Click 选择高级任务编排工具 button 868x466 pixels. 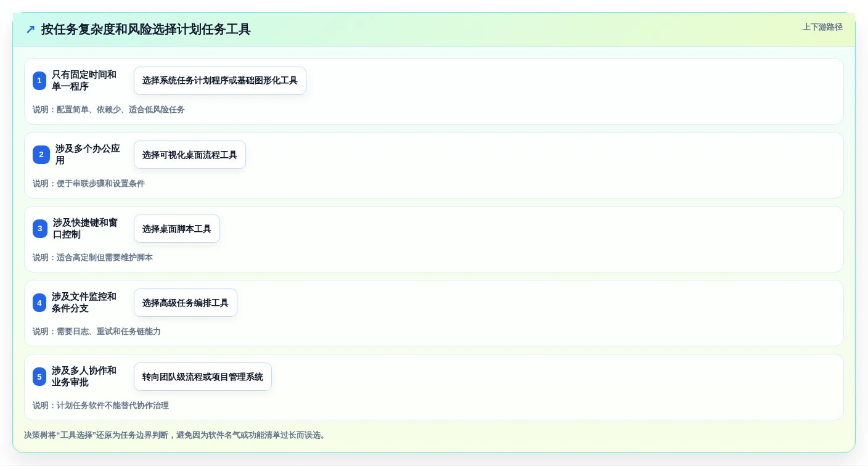pos(186,303)
